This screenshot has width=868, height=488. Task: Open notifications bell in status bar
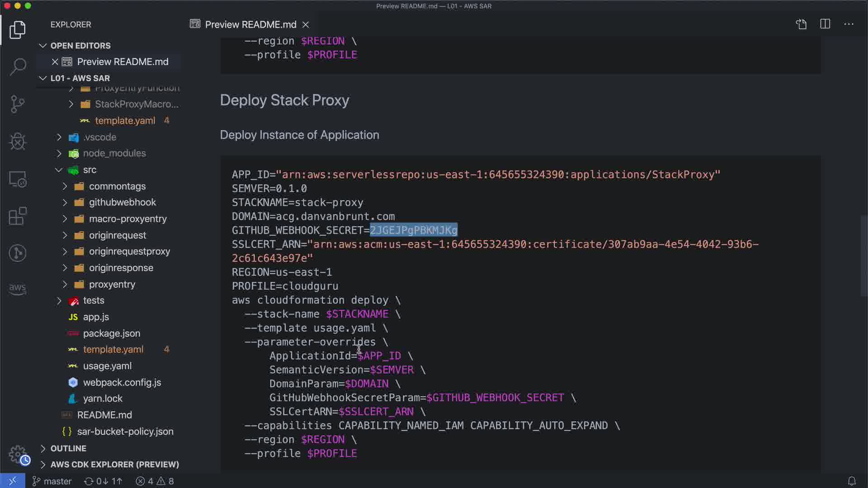point(852,481)
